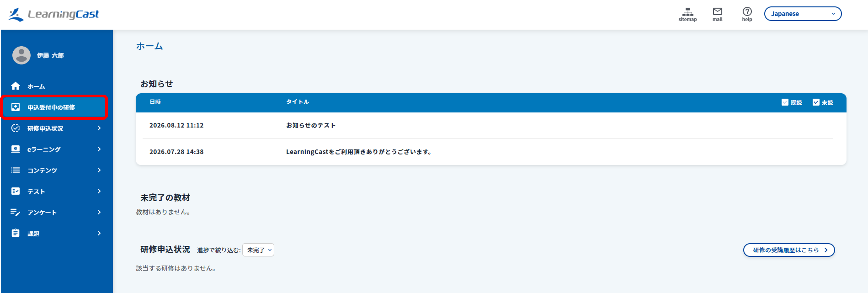Open the help question mark icon
This screenshot has height=293, width=868.
point(747,11)
